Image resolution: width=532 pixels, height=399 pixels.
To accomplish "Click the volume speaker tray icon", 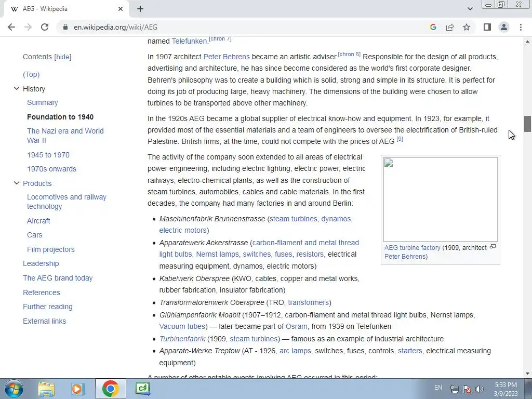I will (x=479, y=389).
